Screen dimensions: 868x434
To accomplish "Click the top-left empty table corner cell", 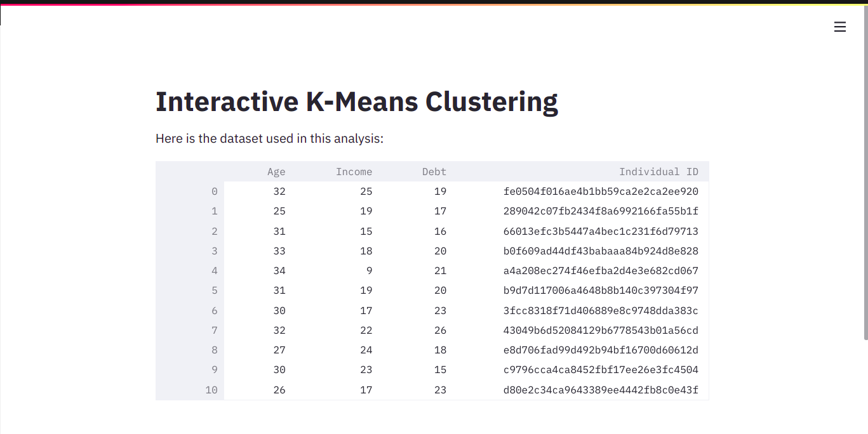I will pos(190,171).
